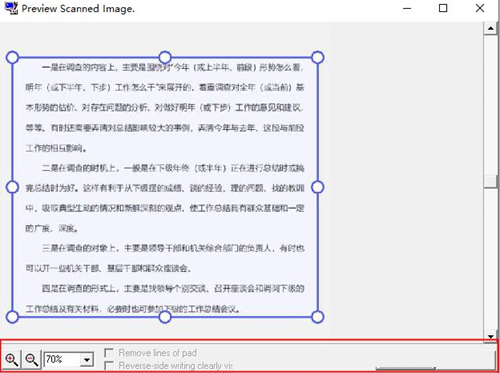
Task: Click the zoom in magnifier icon
Action: [11, 359]
